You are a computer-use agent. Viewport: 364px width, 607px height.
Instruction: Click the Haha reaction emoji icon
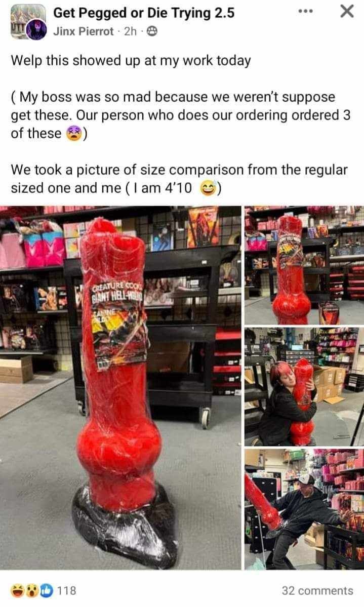[x=18, y=590]
